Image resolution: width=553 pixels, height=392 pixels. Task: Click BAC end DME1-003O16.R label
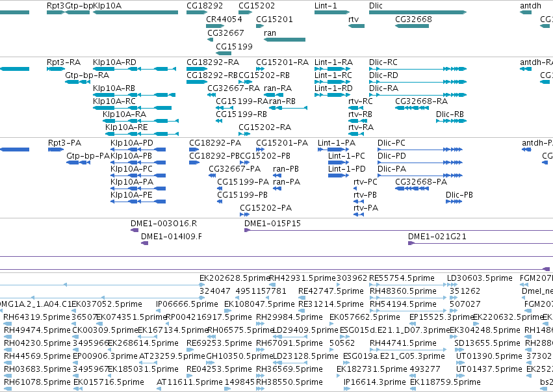(x=164, y=224)
